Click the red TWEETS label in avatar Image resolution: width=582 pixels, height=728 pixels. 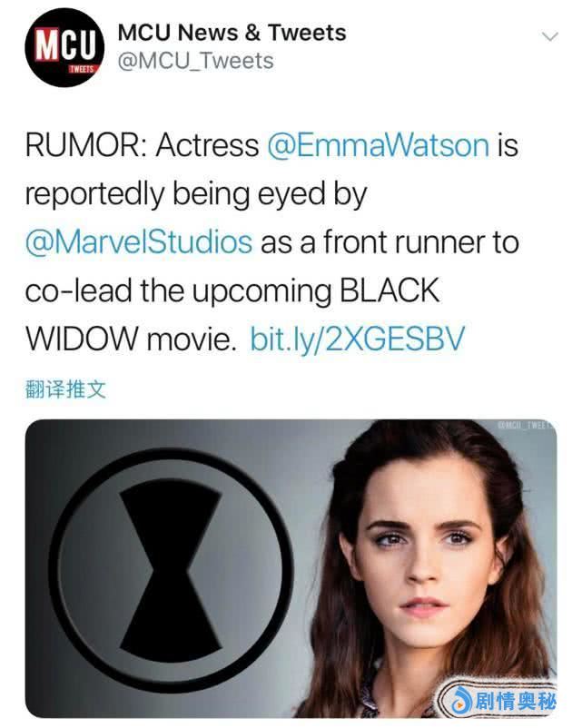point(82,69)
